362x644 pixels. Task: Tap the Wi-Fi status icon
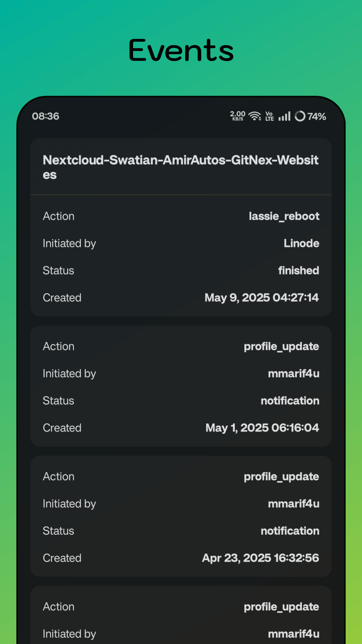click(255, 116)
